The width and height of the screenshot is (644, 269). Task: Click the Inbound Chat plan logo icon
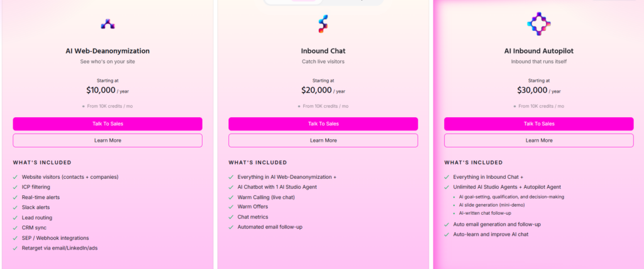(323, 24)
